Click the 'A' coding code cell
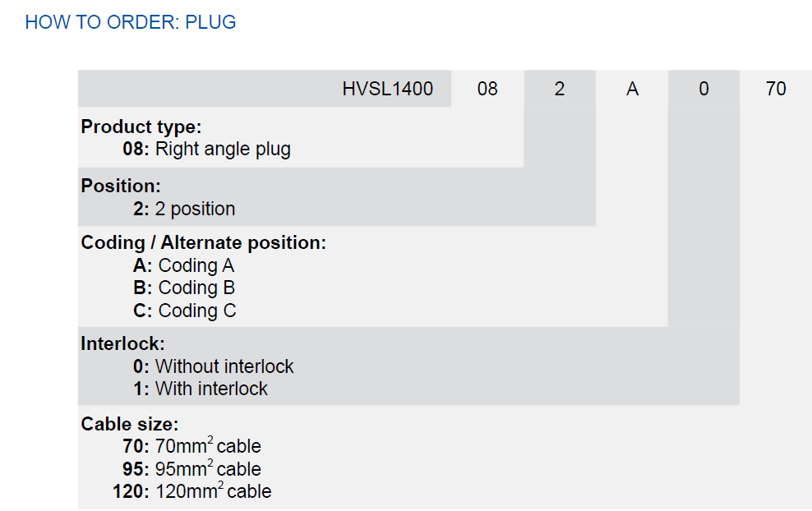This screenshot has width=812, height=511. pyautogui.click(x=632, y=89)
